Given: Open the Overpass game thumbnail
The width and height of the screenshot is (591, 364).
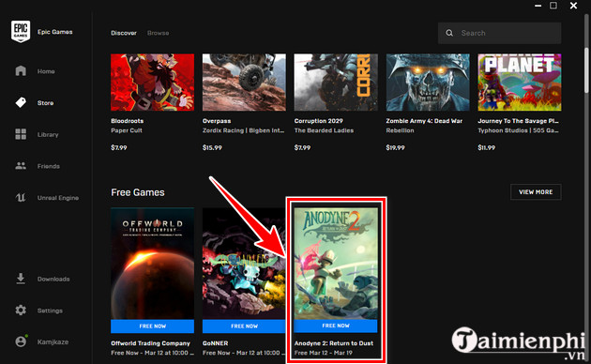Looking at the screenshot, I should click(x=244, y=83).
